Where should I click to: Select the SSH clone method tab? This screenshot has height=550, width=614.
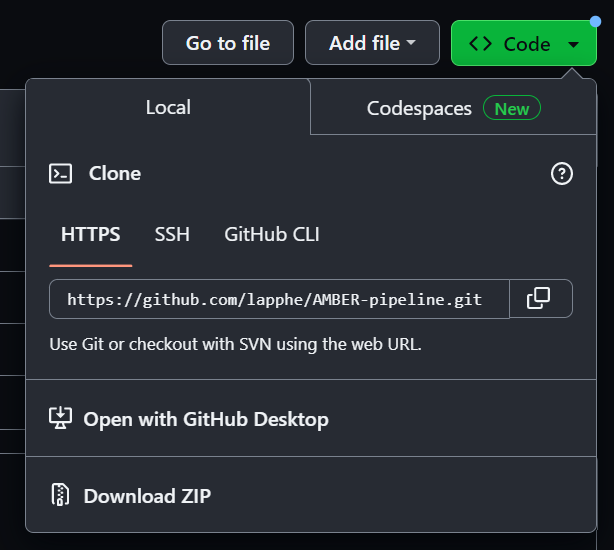(172, 234)
